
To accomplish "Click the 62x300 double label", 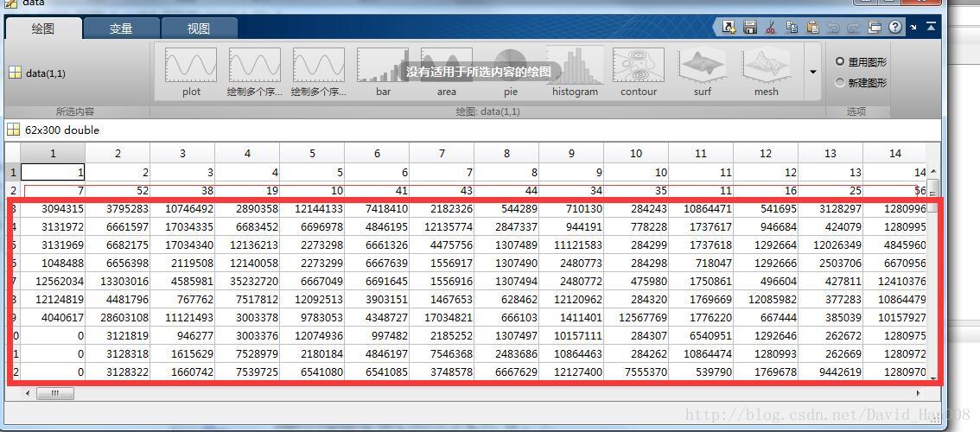I will click(x=62, y=130).
